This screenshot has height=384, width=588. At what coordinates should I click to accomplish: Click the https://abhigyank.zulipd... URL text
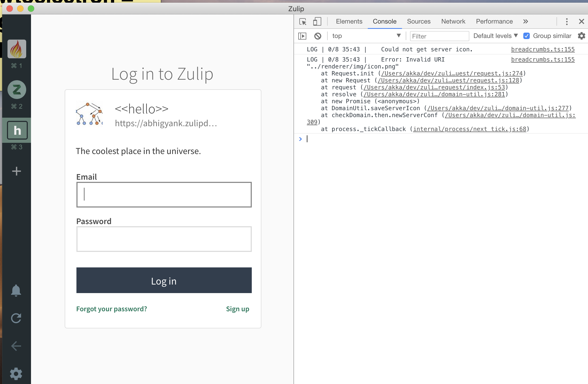[166, 123]
